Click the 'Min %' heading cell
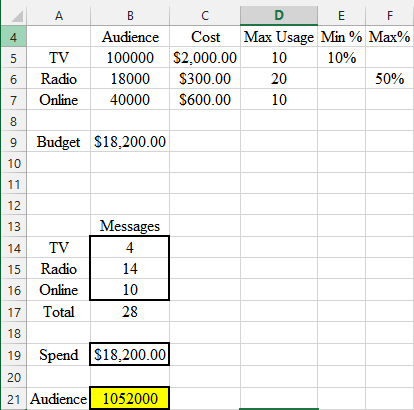 coord(341,37)
